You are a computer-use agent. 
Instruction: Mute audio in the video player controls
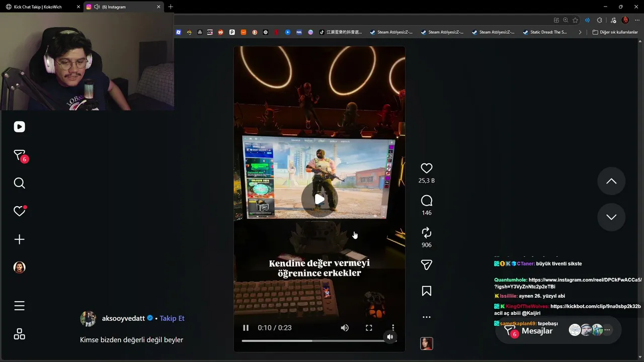[x=345, y=328]
